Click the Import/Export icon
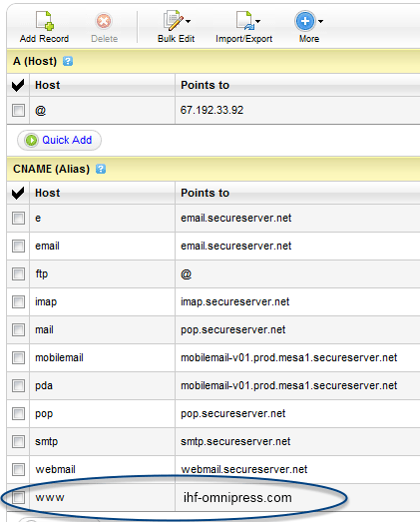420x522 pixels. point(245,21)
